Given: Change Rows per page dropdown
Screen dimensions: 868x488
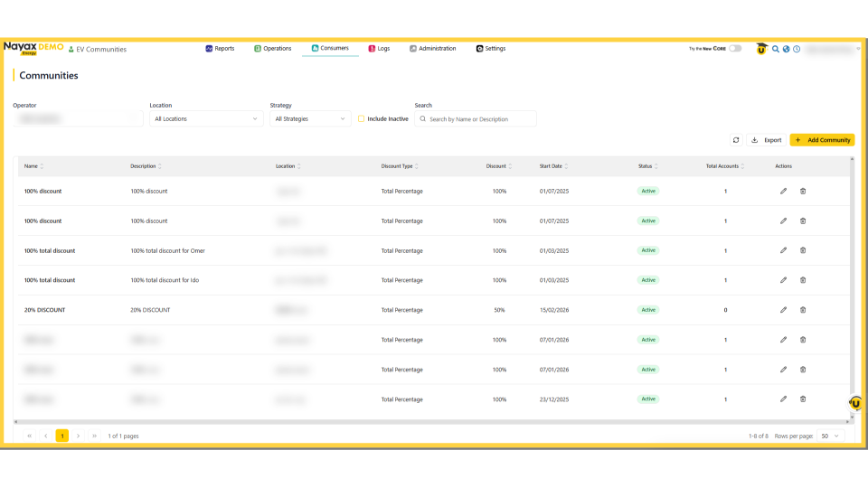Looking at the screenshot, I should point(830,436).
